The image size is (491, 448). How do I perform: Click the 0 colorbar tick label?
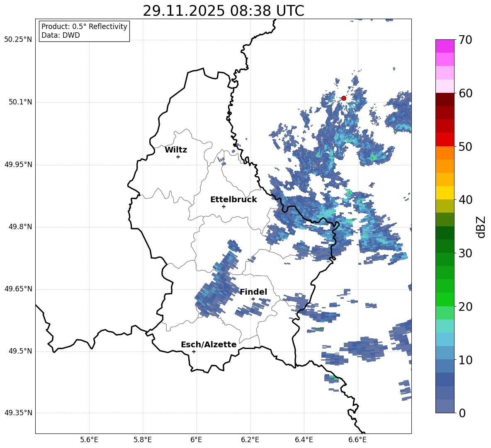462,413
